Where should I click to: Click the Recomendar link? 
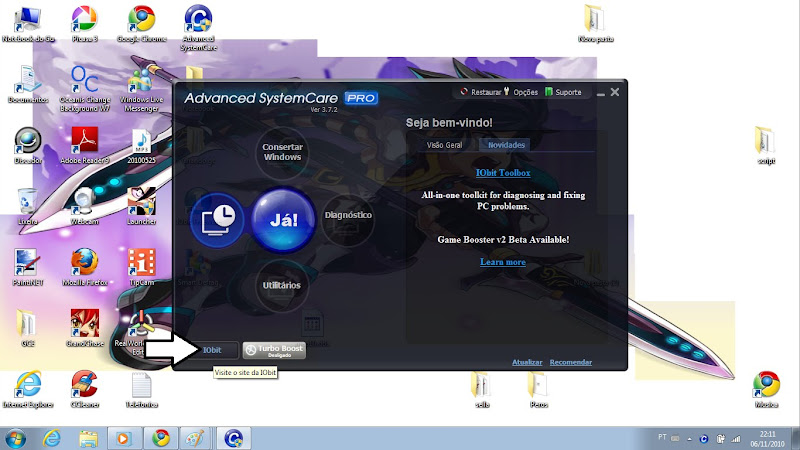(570, 362)
